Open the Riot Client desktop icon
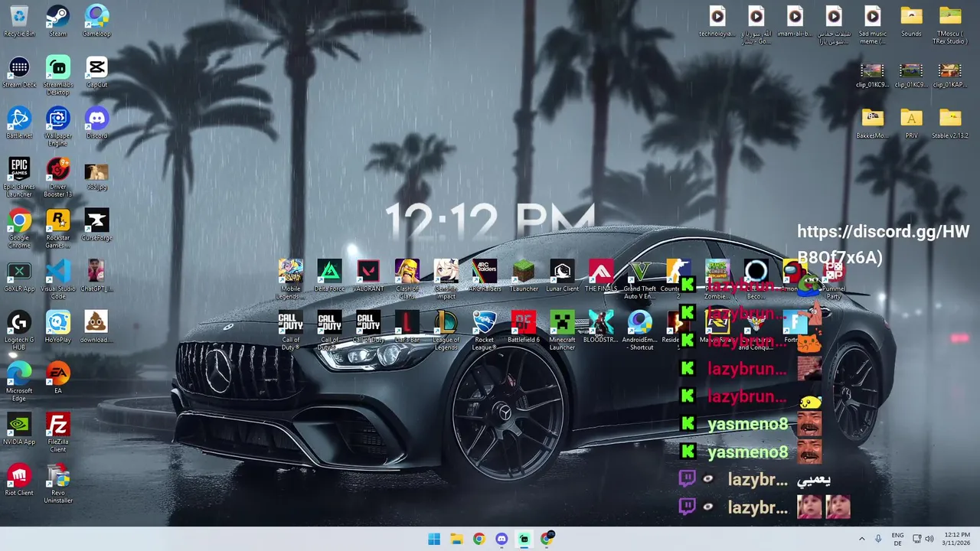The image size is (980, 551). coord(19,481)
